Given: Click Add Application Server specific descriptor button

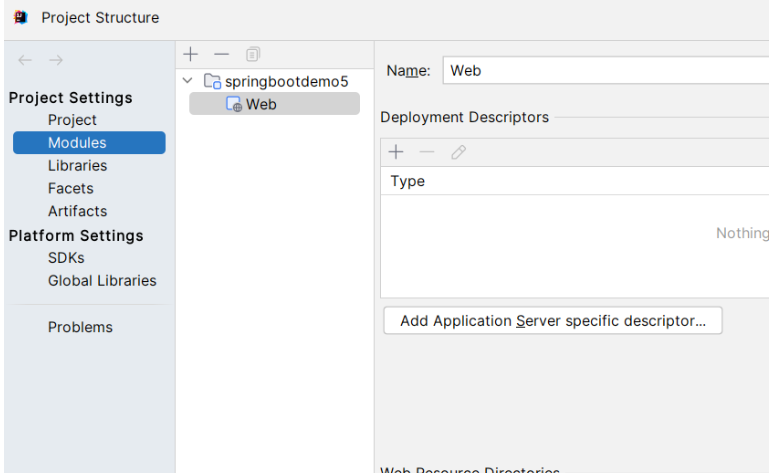Looking at the screenshot, I should (552, 321).
